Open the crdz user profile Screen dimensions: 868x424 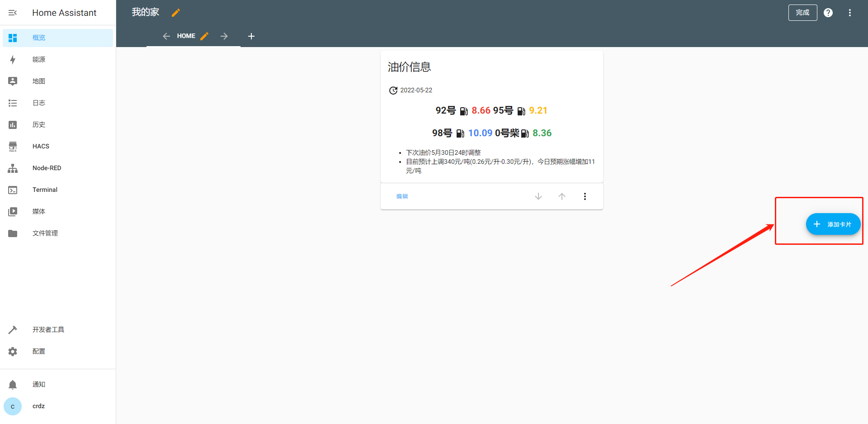38,406
